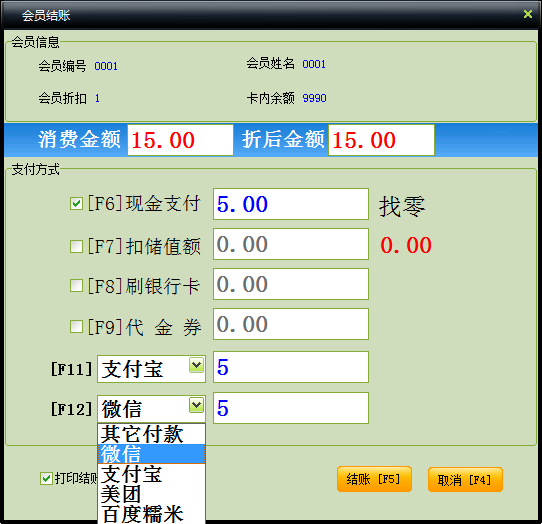Image resolution: width=542 pixels, height=524 pixels.
Task: Click the 消费金额 field showing 15.00
Action: coord(180,140)
